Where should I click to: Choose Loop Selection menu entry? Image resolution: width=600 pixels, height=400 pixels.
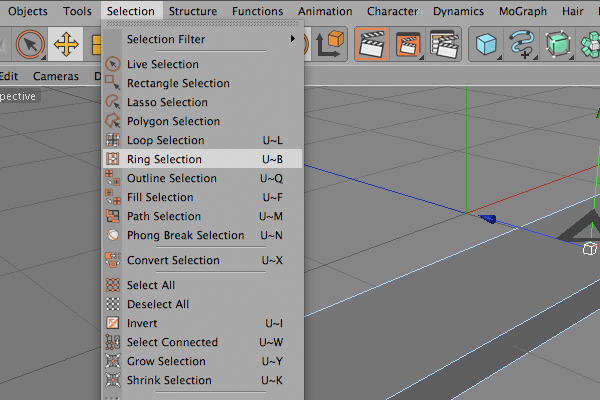click(x=203, y=140)
